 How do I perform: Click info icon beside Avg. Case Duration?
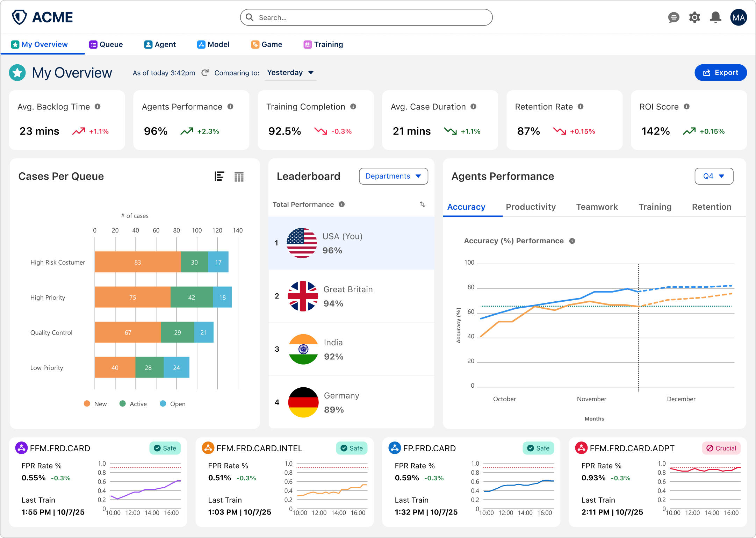[473, 107]
